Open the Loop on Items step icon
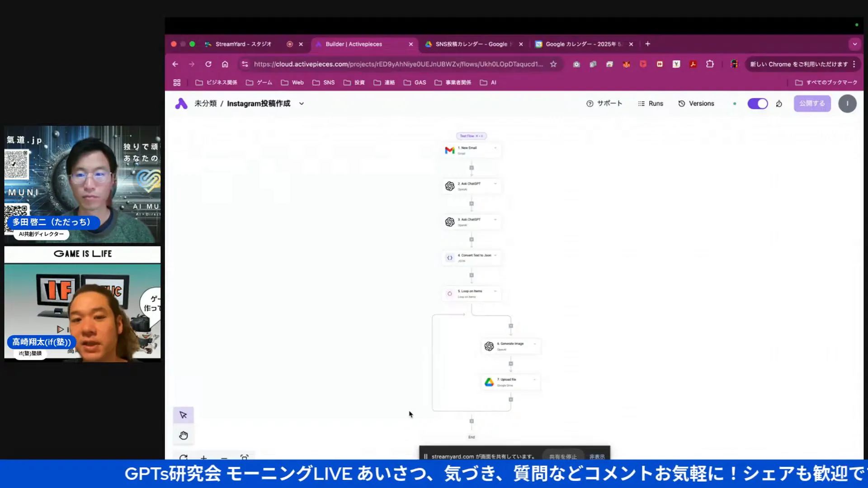Image resolution: width=868 pixels, height=488 pixels. [449, 294]
